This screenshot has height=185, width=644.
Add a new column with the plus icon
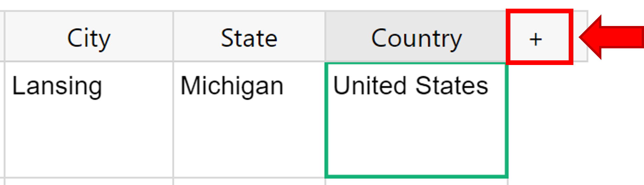pos(535,39)
